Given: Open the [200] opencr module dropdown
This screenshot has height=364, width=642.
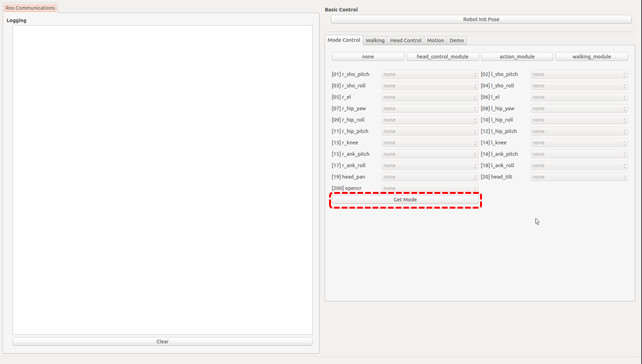Looking at the screenshot, I should tap(430, 188).
